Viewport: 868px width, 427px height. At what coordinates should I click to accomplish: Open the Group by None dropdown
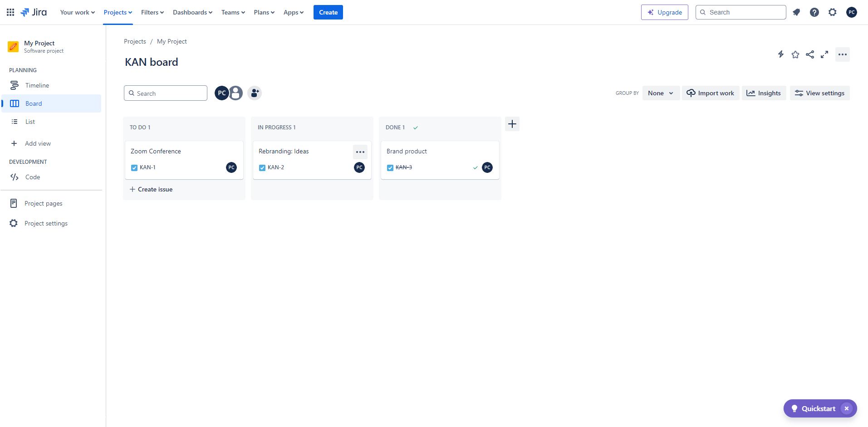pyautogui.click(x=661, y=93)
